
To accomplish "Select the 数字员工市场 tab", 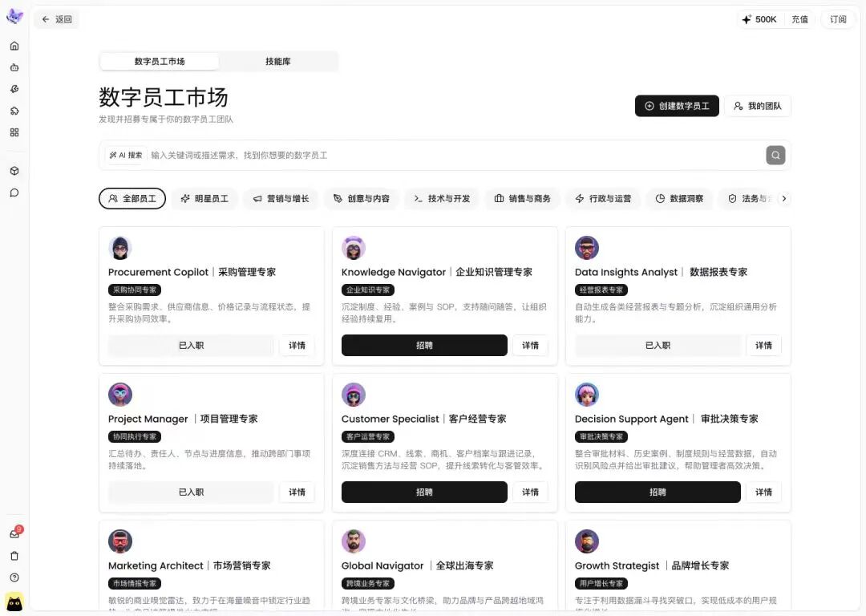I will (159, 61).
